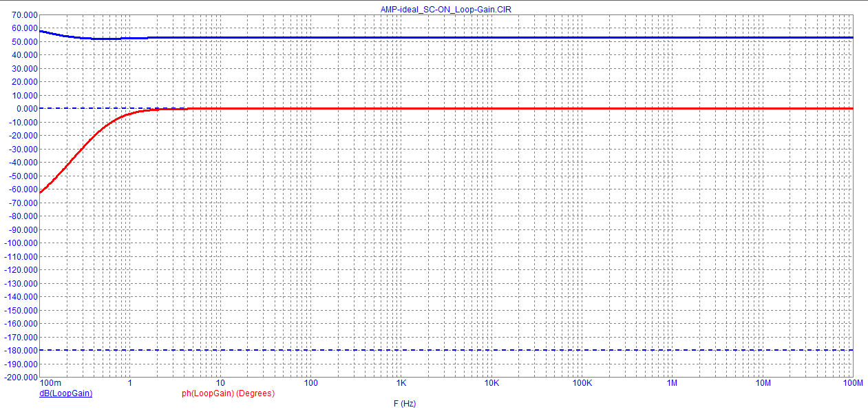The width and height of the screenshot is (868, 412).
Task: Click the 100m frequency axis label
Action: (50, 382)
